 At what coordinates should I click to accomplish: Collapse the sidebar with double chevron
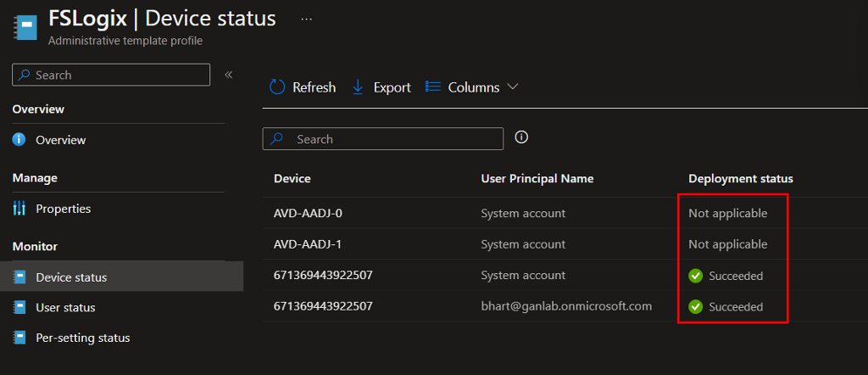coord(228,75)
